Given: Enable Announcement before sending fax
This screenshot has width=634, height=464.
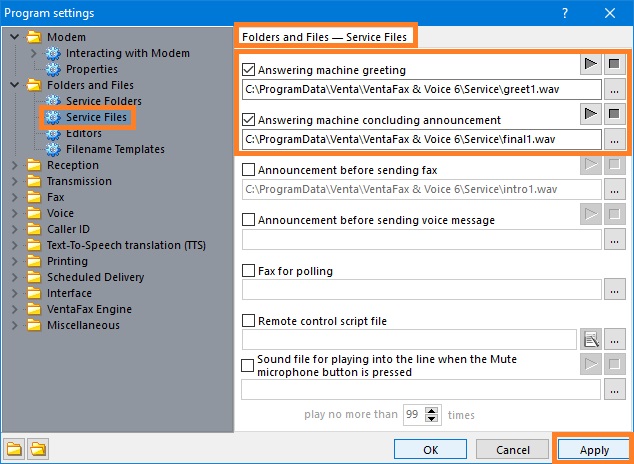Looking at the screenshot, I should [x=248, y=170].
